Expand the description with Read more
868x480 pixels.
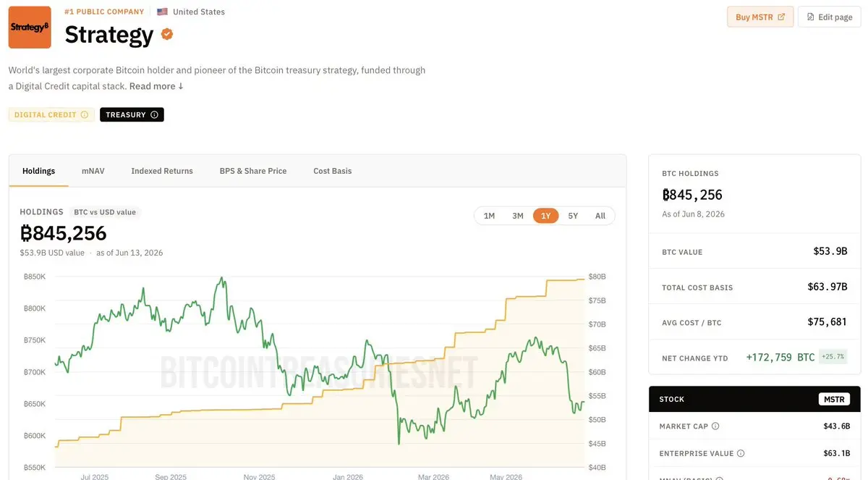[x=156, y=86]
